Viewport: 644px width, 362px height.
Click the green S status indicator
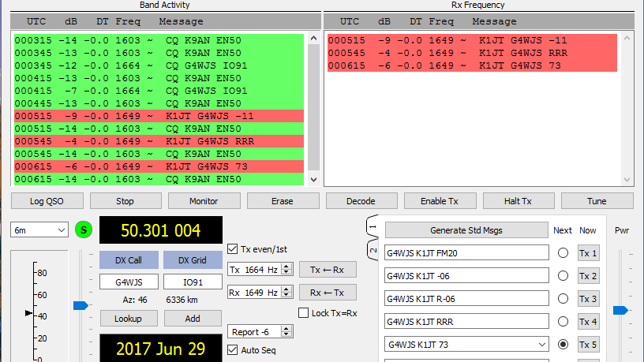pyautogui.click(x=84, y=230)
